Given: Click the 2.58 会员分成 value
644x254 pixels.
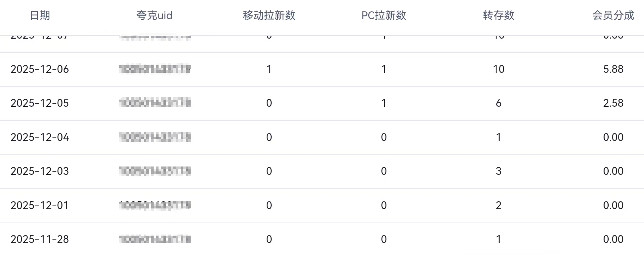Looking at the screenshot, I should pyautogui.click(x=613, y=103).
